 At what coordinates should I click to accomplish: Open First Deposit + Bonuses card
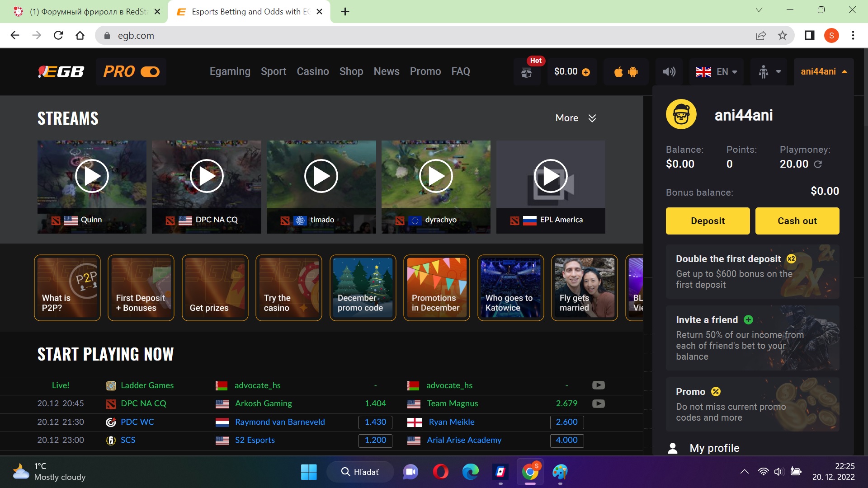[x=141, y=288]
